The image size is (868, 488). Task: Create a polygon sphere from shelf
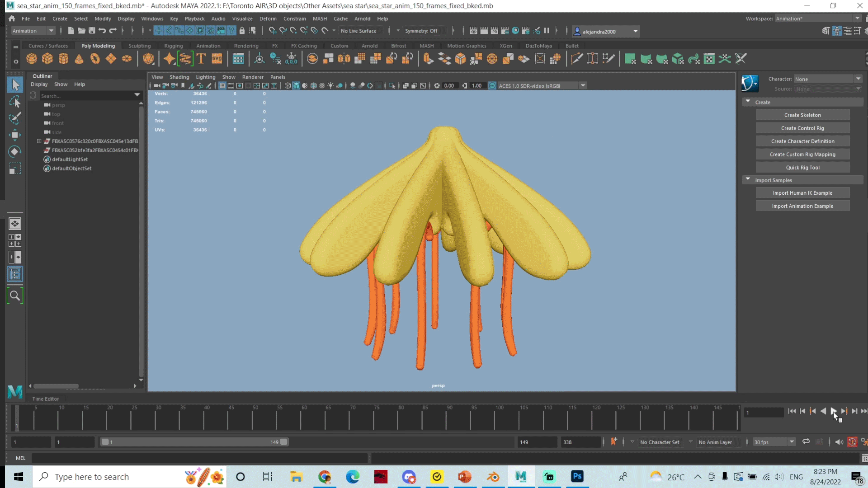[32, 59]
